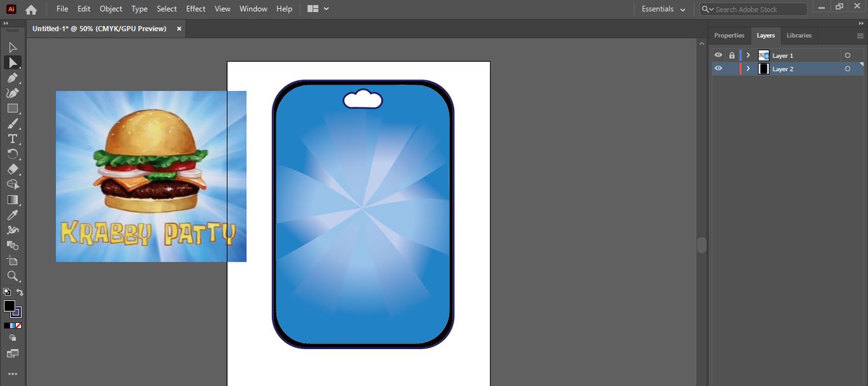Image resolution: width=868 pixels, height=386 pixels.
Task: Apply solid Color mode swatch
Action: pos(7,325)
